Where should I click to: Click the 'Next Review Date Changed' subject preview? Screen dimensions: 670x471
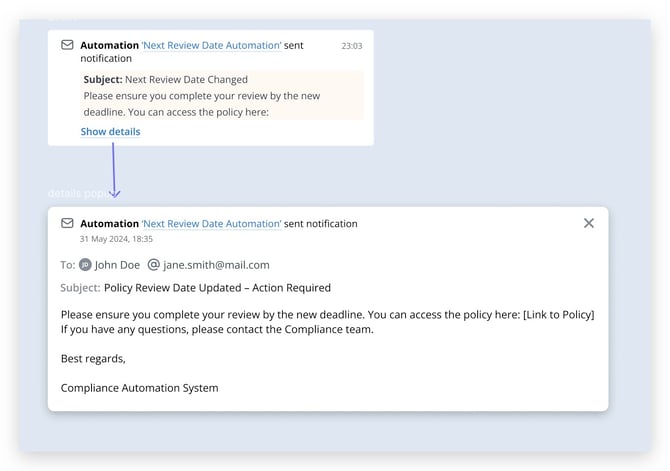tap(187, 80)
